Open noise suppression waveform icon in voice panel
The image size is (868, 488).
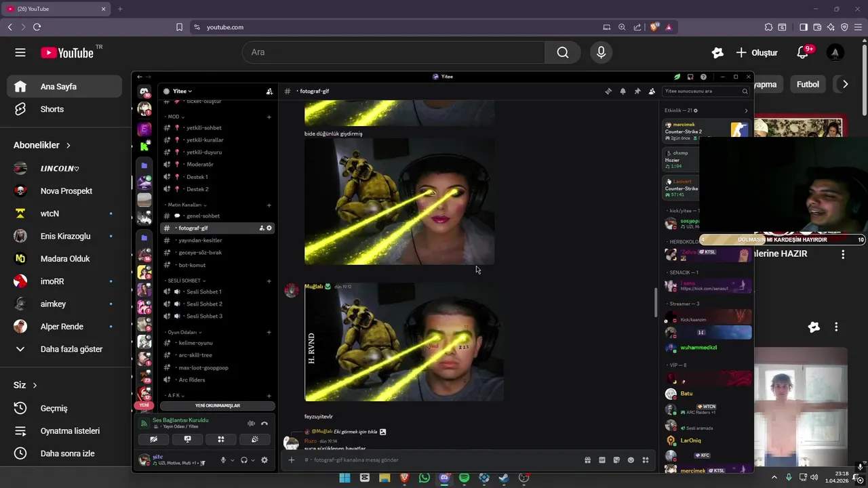[251, 424]
